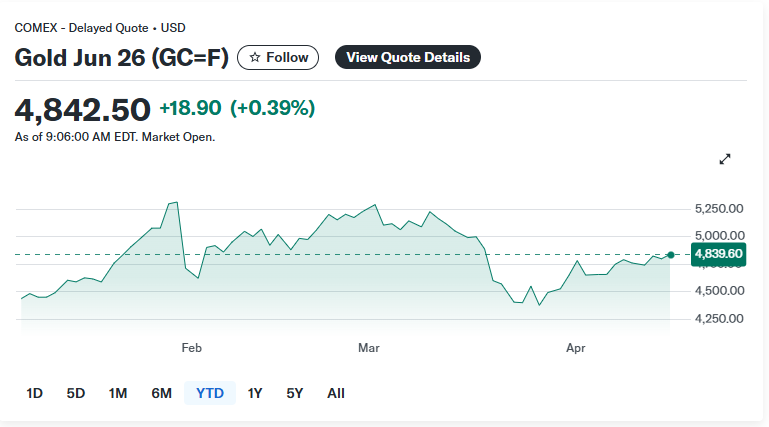Click the (+0.39%) percent change
The image size is (769, 427).
[273, 108]
